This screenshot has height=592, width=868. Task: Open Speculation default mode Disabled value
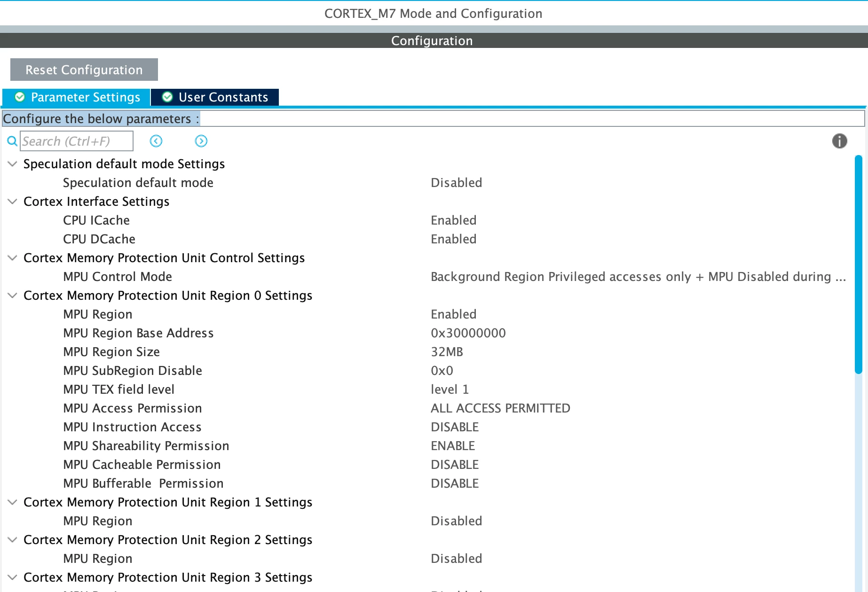click(x=457, y=183)
